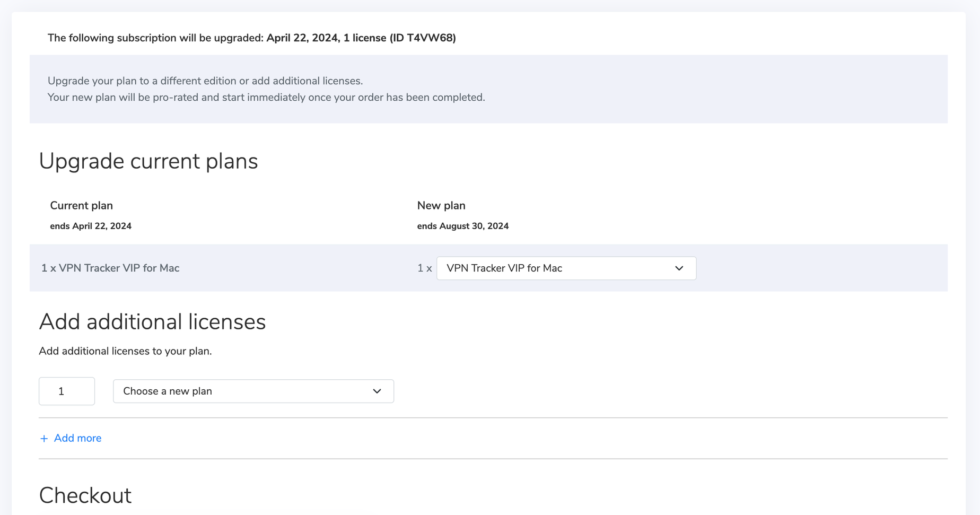Viewport: 980px width, 515px height.
Task: Click the plus icon beside Add more
Action: pos(44,439)
